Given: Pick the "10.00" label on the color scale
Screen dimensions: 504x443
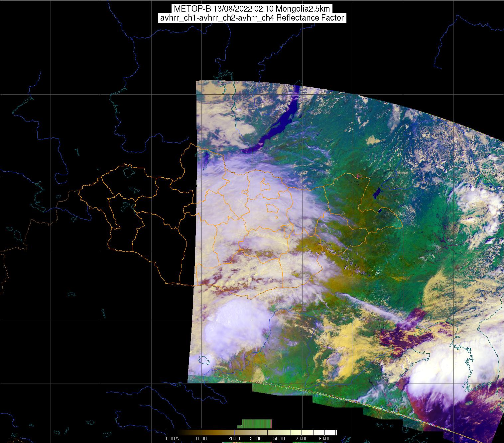Looking at the screenshot, I should pyautogui.click(x=201, y=439).
